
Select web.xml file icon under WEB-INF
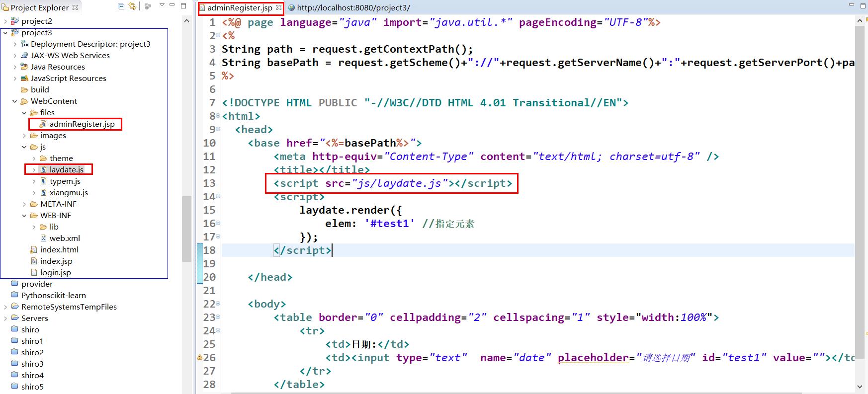coord(43,238)
